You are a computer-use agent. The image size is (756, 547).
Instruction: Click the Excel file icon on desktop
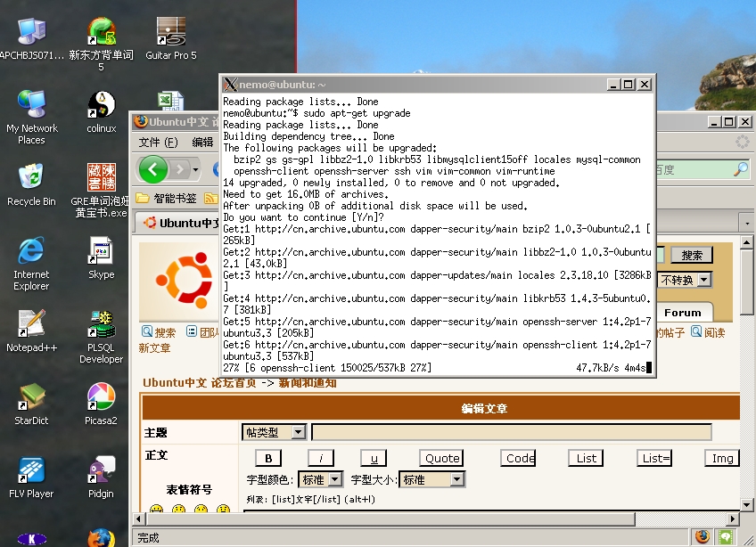(x=170, y=101)
